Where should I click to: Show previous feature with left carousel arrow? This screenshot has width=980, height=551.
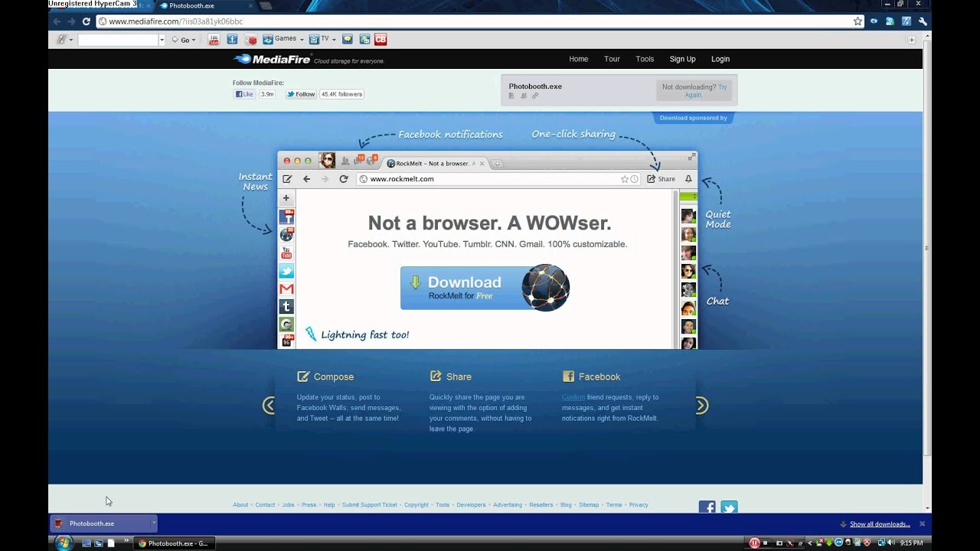(268, 406)
